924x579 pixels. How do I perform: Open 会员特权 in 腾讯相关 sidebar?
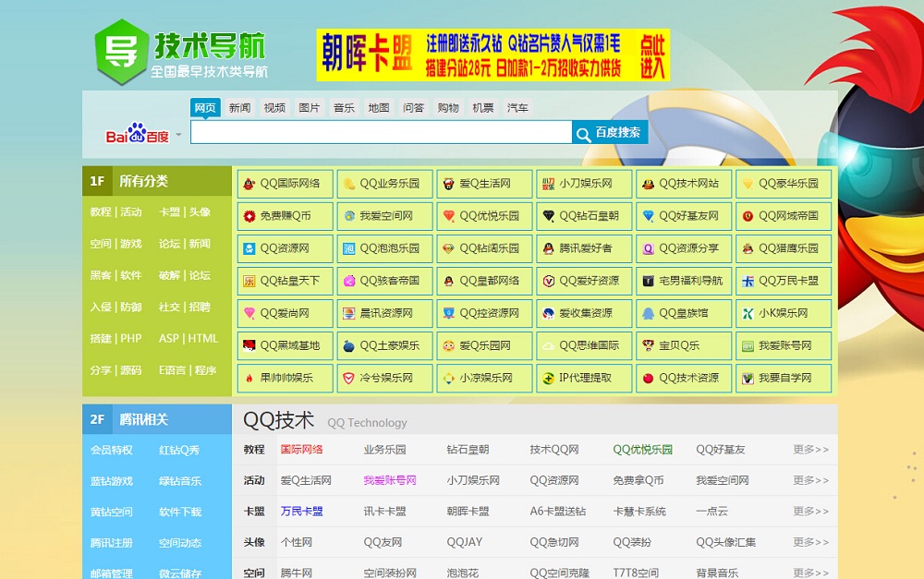coord(112,450)
